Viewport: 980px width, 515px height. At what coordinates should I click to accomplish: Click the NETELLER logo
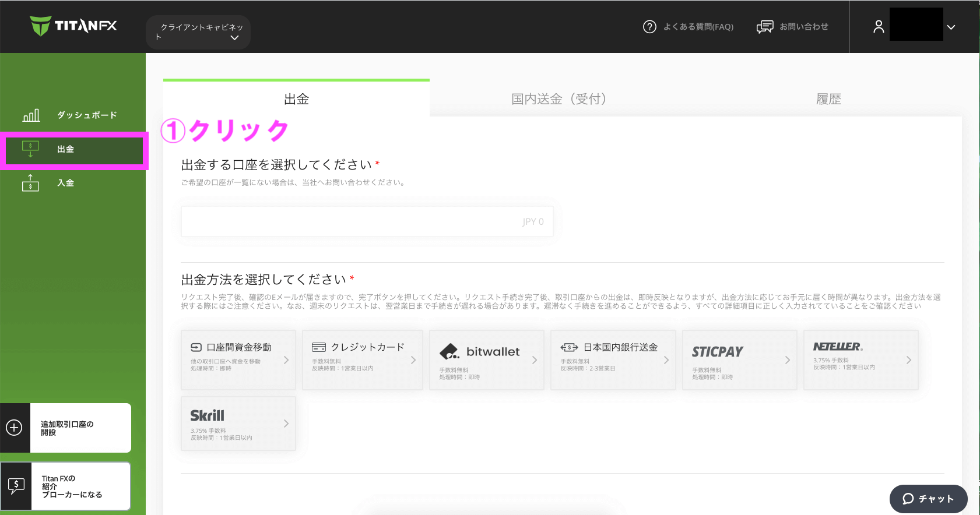point(838,347)
